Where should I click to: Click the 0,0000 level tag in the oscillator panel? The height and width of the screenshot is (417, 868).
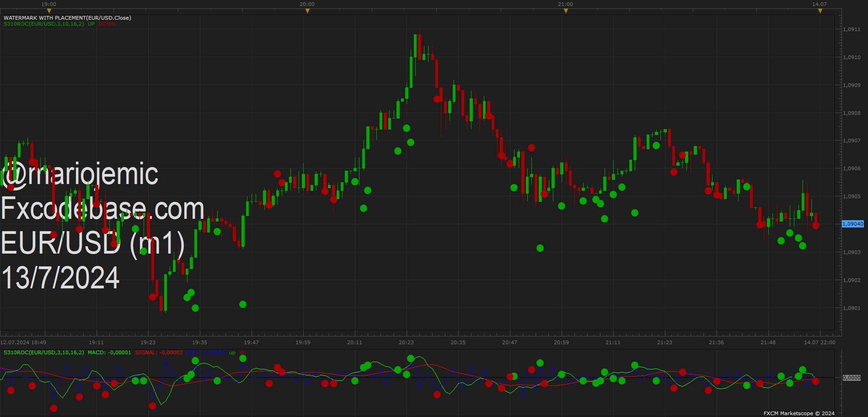pyautogui.click(x=852, y=378)
